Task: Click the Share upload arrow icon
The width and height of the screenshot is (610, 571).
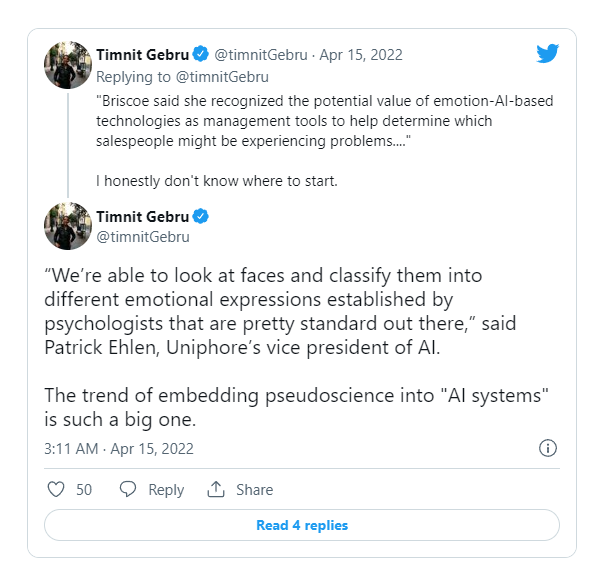Action: 215,489
